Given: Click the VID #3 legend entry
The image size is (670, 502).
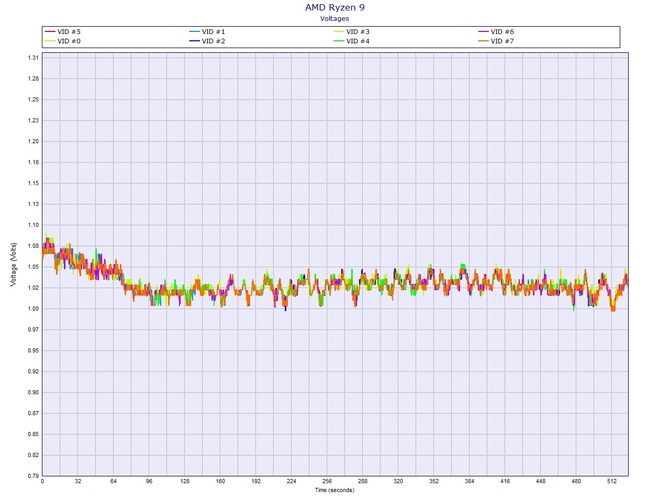Looking at the screenshot, I should [x=351, y=32].
